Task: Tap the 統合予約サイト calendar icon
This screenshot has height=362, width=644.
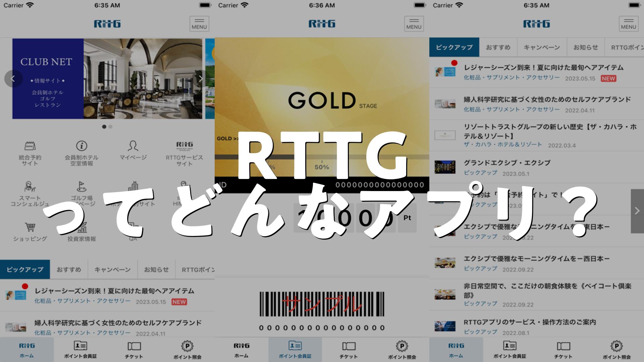Action: coord(30,146)
